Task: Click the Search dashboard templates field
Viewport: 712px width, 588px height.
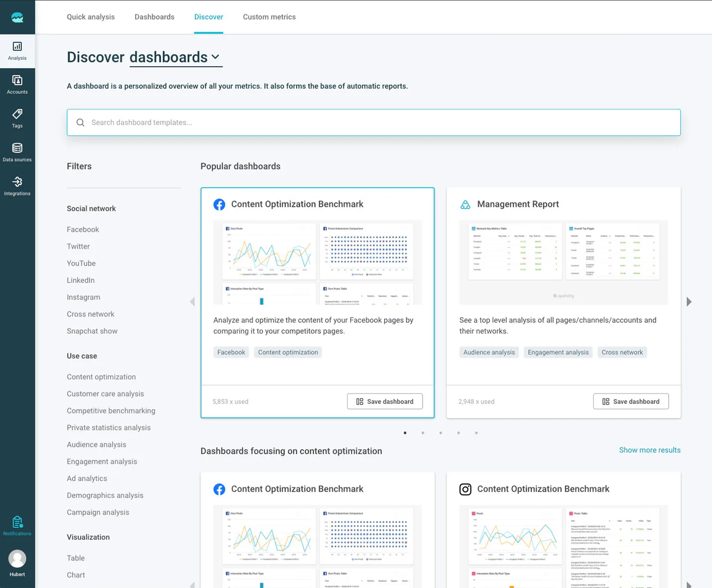Action: (374, 122)
